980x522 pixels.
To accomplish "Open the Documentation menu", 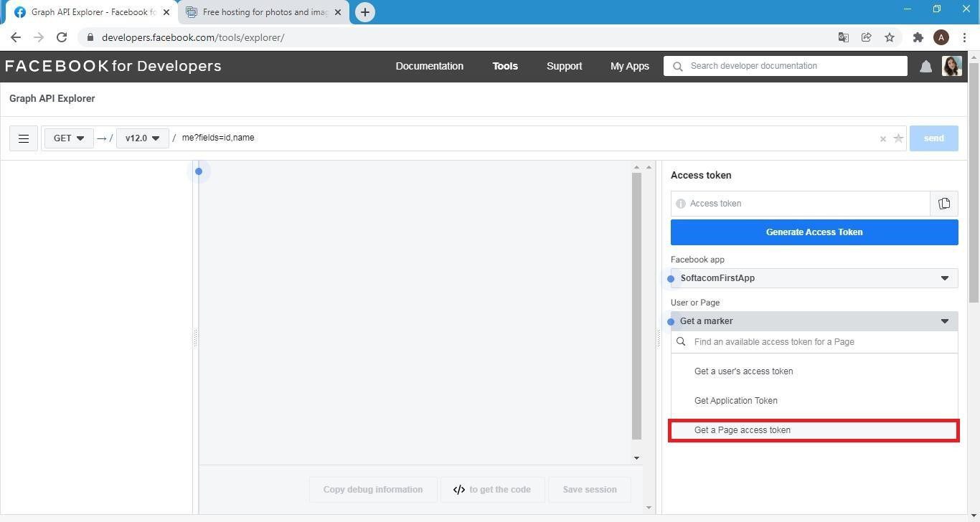I will pyautogui.click(x=430, y=66).
